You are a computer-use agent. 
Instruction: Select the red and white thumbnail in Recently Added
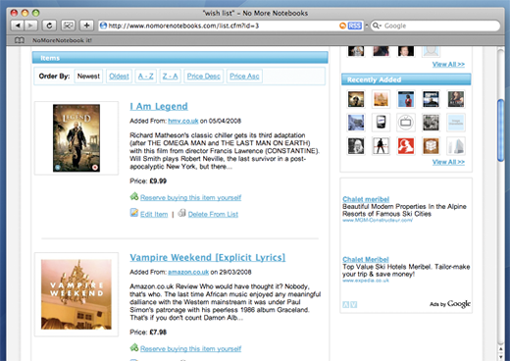[406, 146]
